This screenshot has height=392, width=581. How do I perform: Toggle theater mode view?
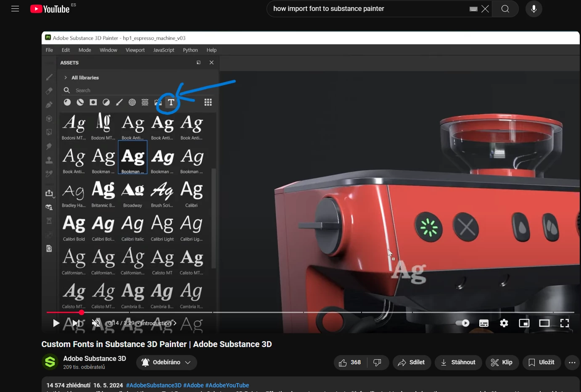coord(544,323)
